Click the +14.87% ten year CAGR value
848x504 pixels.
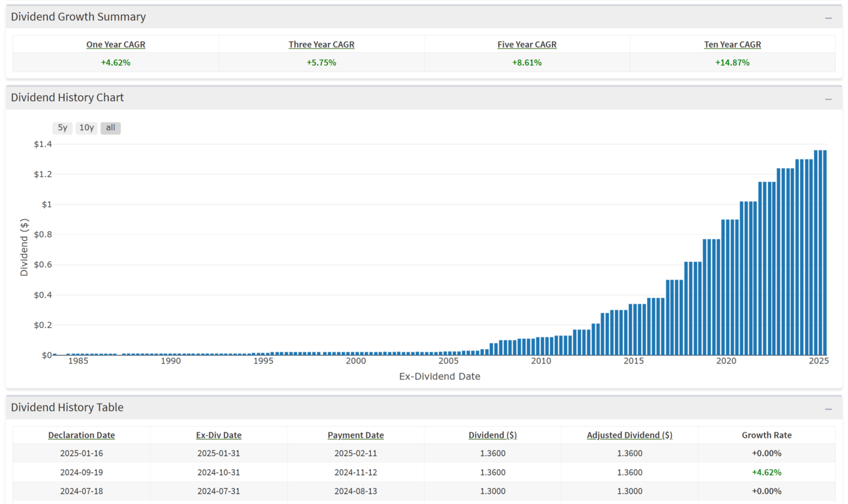[732, 63]
